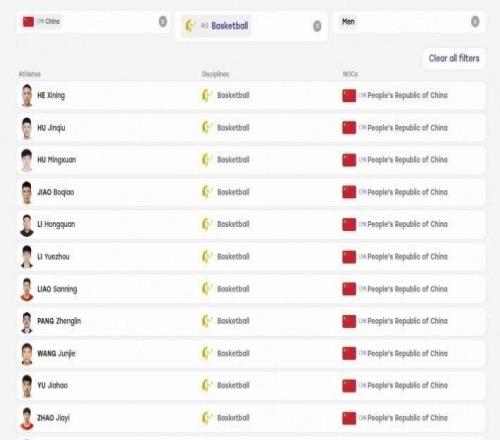Click basketball icon in LI Yuezhou's row
The image size is (500, 440).
(207, 257)
